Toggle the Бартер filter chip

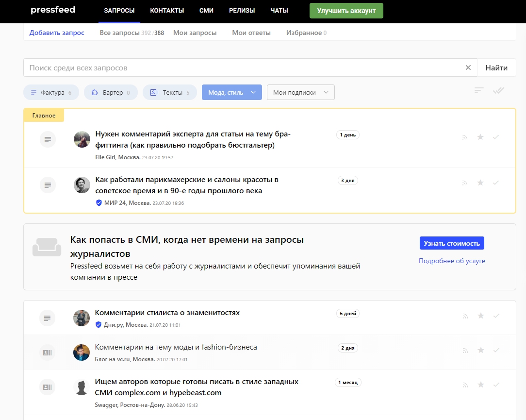click(x=111, y=92)
